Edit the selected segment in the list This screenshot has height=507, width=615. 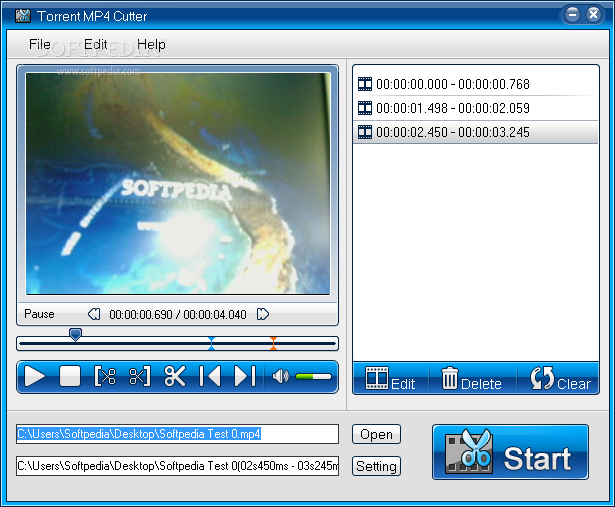[390, 379]
